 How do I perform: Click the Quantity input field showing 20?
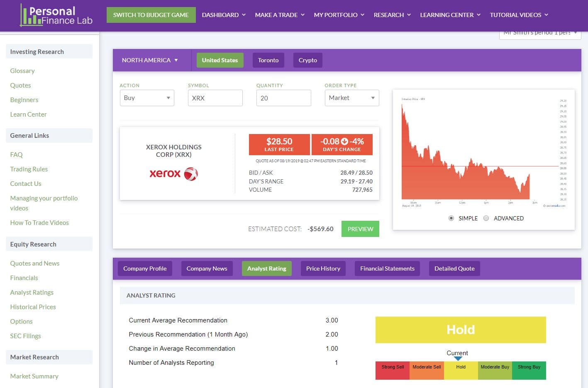coord(283,98)
